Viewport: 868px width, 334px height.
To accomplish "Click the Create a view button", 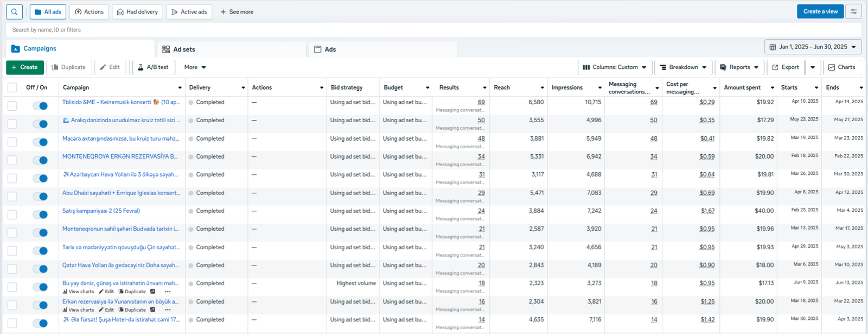I will pyautogui.click(x=820, y=11).
